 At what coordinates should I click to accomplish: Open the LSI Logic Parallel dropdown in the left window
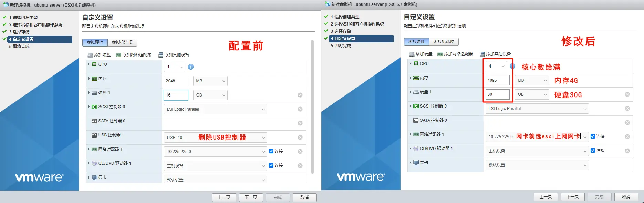tap(216, 109)
